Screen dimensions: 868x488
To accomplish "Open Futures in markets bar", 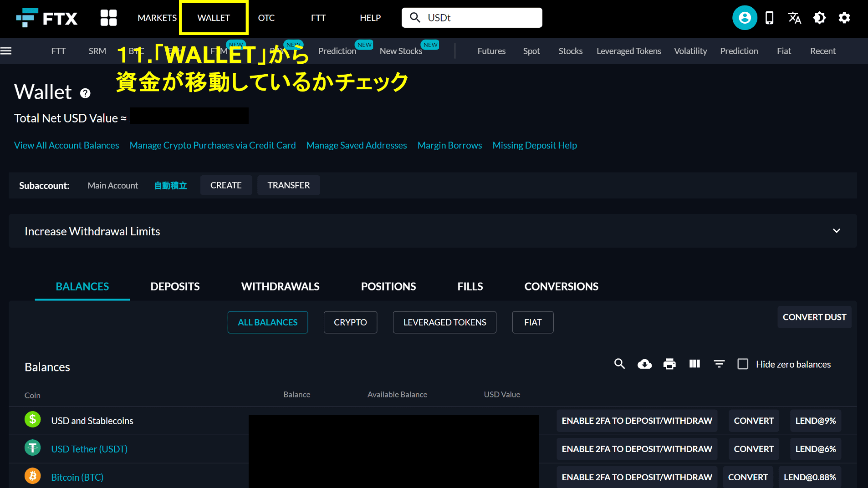I will 491,51.
